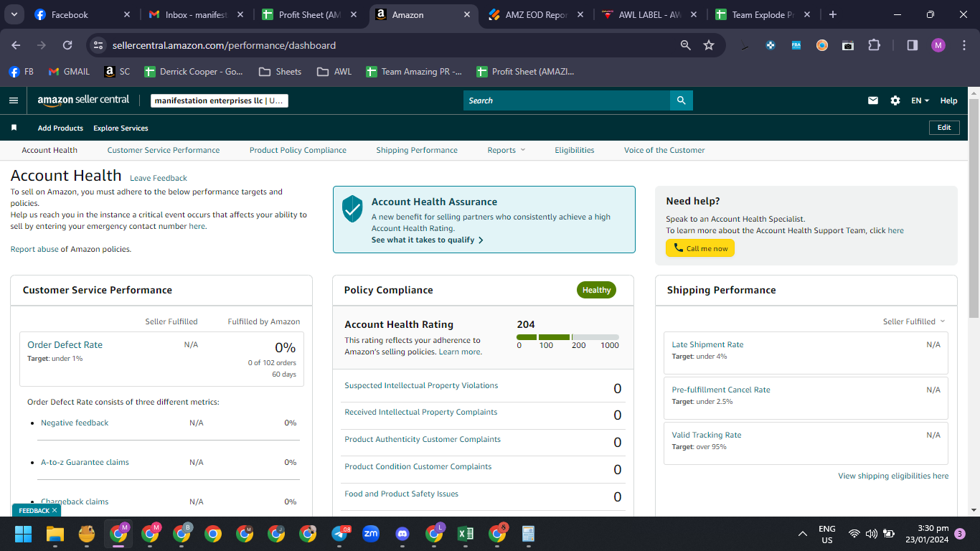Switch to the Customer Service Performance tab
980x551 pixels.
pos(164,150)
